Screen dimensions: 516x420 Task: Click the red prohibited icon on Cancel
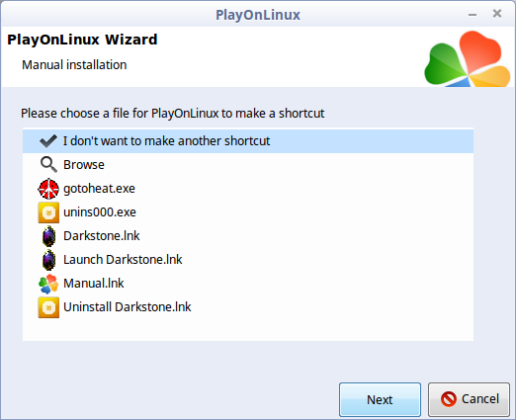[x=449, y=399]
